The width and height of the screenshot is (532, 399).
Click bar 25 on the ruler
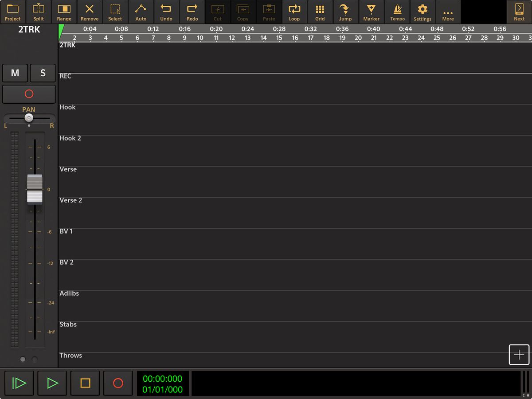[437, 38]
